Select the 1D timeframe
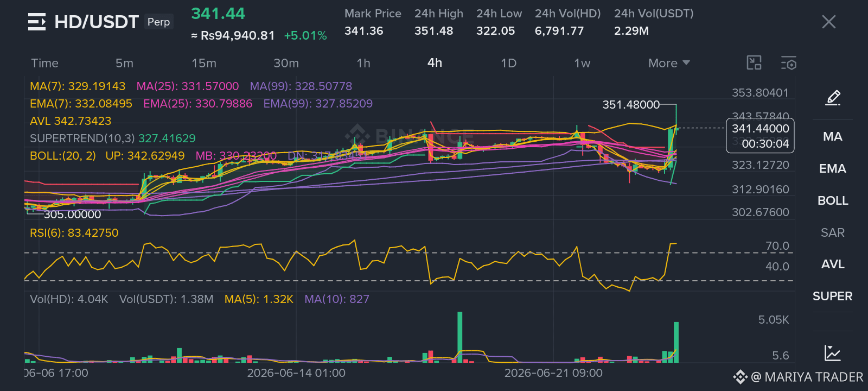 [x=508, y=63]
